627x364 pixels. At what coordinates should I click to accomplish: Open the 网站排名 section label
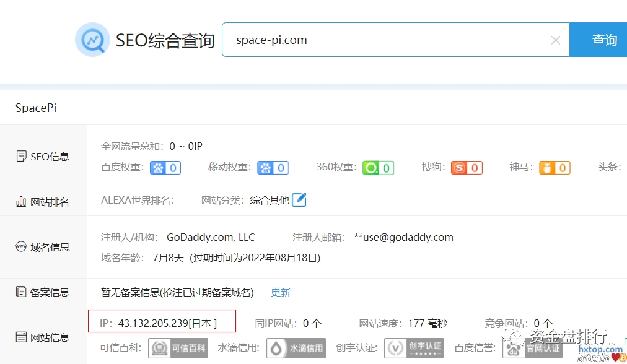[x=43, y=202]
